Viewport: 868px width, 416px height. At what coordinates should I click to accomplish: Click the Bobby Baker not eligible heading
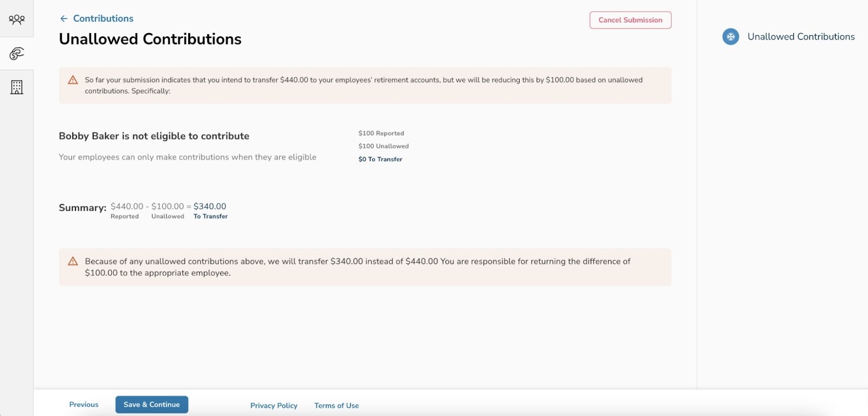coord(154,136)
